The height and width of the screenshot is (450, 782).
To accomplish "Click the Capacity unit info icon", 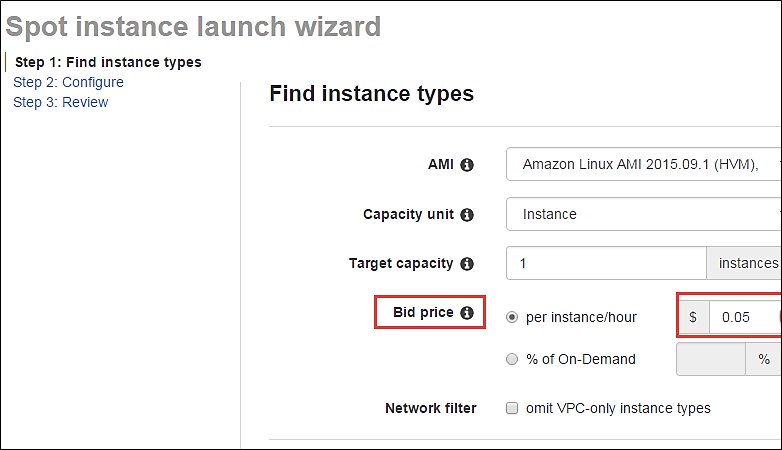I will click(467, 214).
